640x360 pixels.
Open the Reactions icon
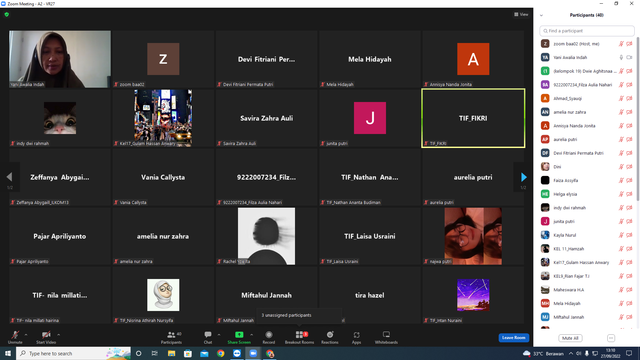click(330, 335)
